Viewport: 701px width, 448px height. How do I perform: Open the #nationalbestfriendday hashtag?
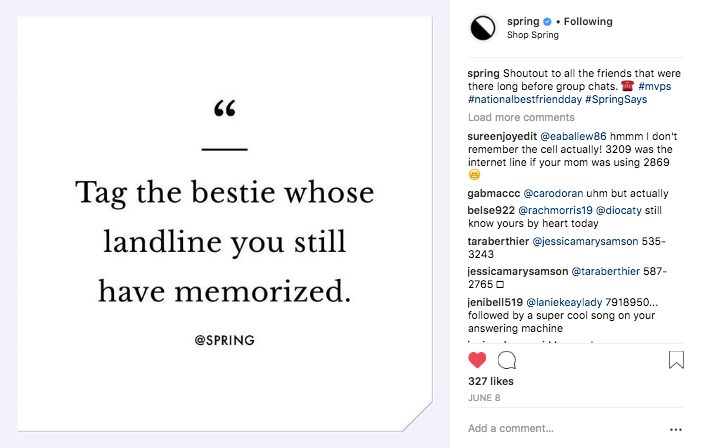click(x=524, y=101)
